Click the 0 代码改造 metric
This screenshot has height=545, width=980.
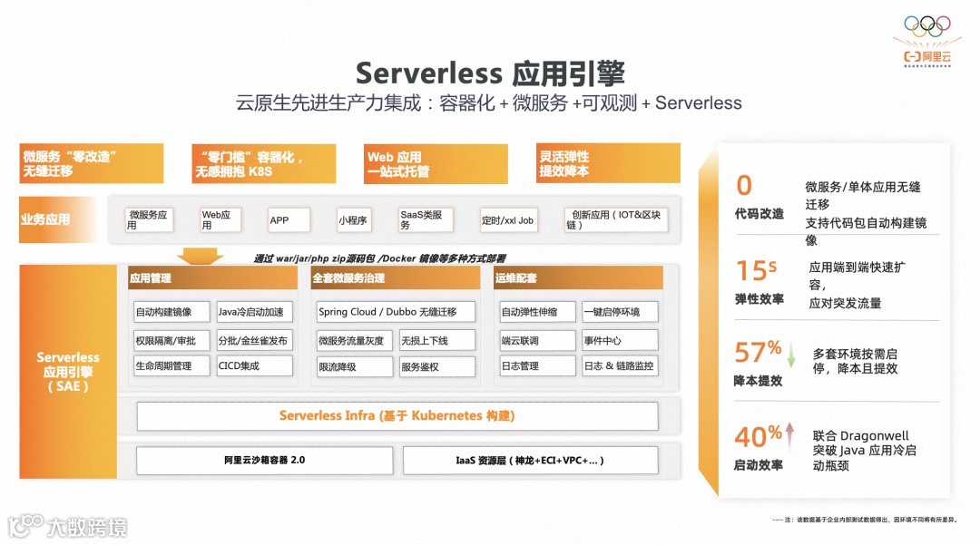[x=759, y=198]
